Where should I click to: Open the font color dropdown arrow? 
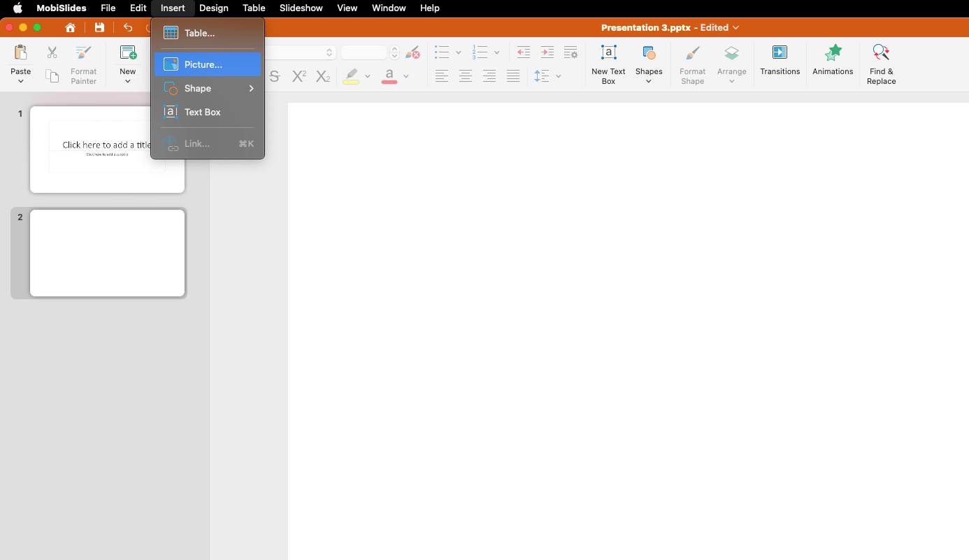click(406, 76)
